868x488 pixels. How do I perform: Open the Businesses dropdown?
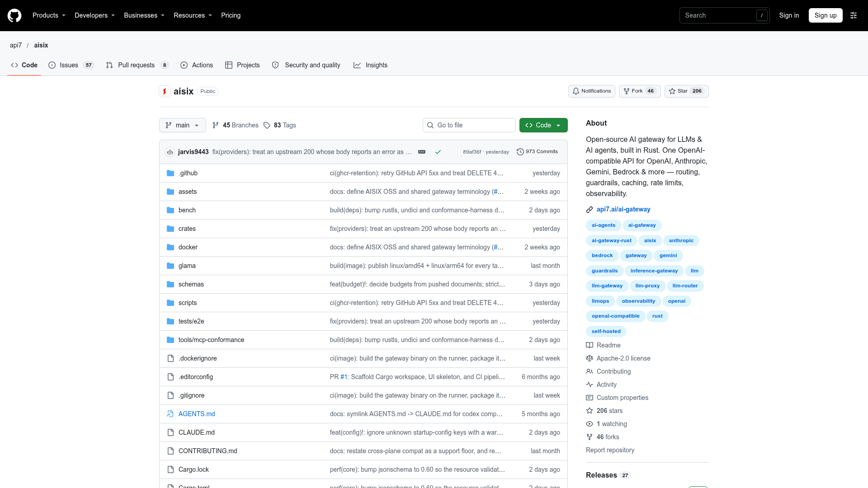click(144, 15)
